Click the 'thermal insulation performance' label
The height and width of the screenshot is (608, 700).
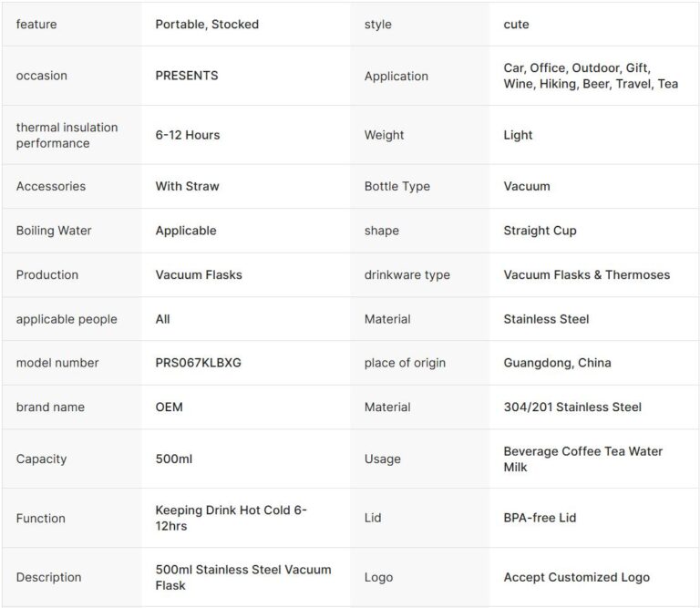(67, 135)
